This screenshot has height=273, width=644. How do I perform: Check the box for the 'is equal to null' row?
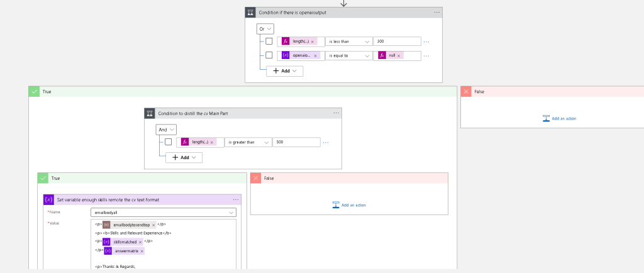[x=269, y=55]
